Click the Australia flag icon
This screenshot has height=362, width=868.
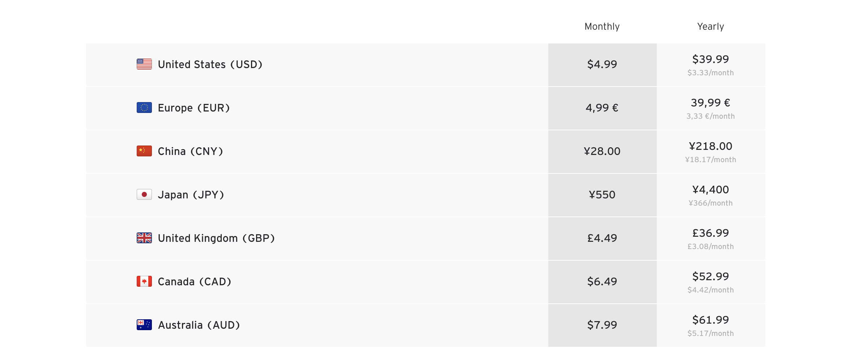coord(144,325)
